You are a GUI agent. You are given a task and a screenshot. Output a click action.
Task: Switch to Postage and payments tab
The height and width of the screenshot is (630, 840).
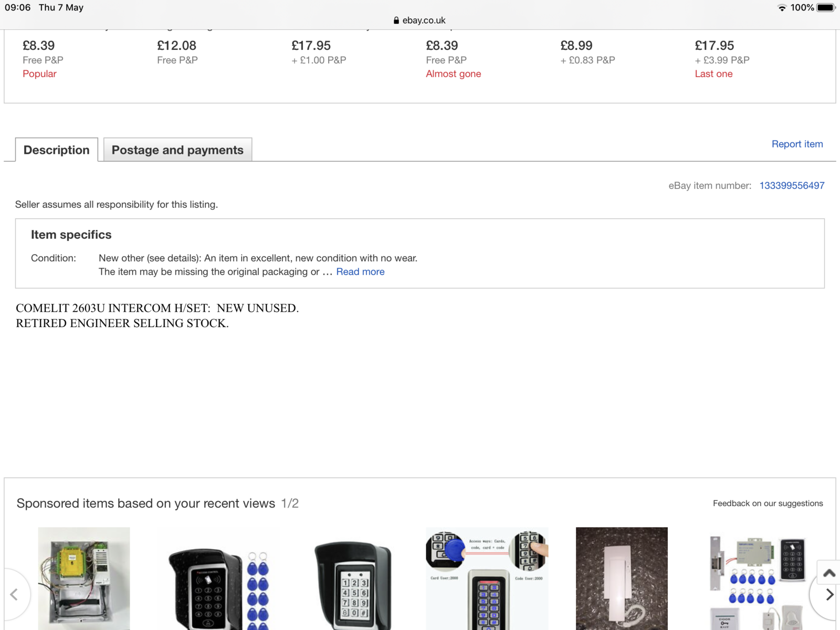click(177, 150)
